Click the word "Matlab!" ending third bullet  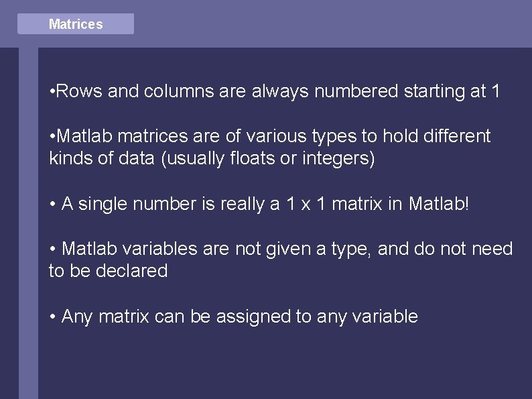440,204
